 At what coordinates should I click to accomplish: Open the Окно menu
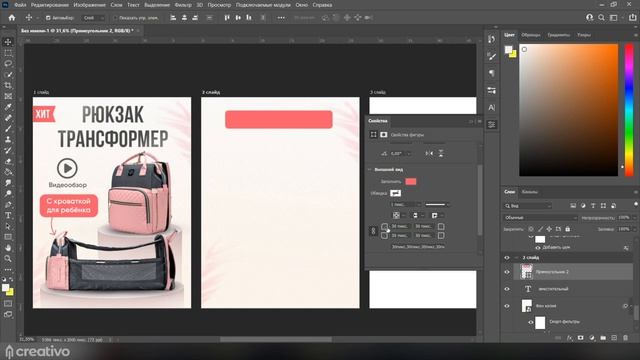302,5
